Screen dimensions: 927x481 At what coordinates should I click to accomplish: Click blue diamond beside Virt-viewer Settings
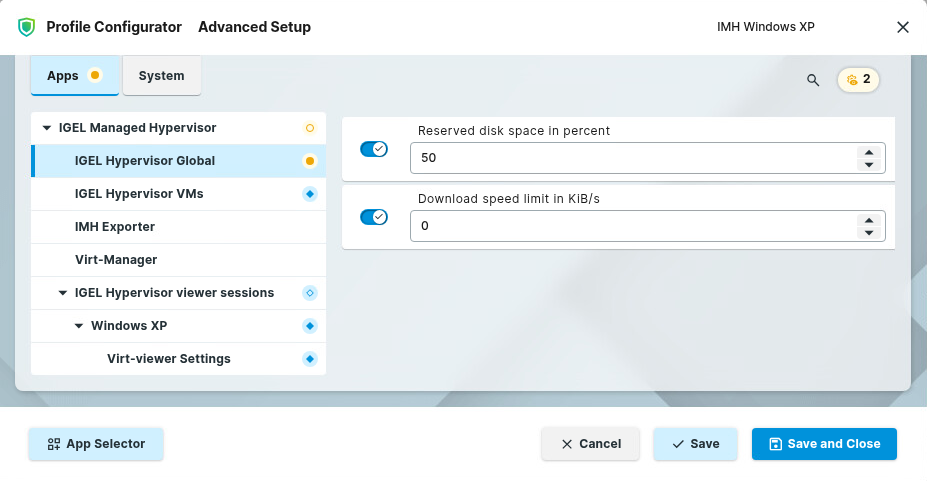click(309, 359)
